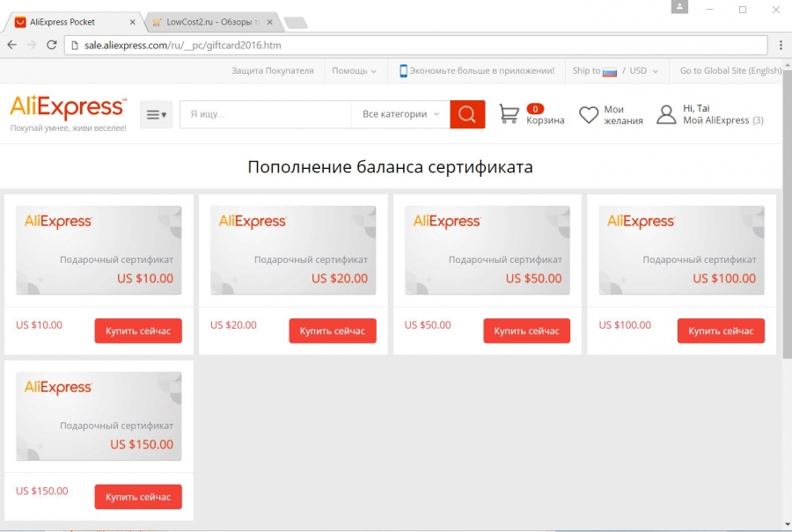The width and height of the screenshot is (792, 532).
Task: Buy the US $20.00 gift certificate now
Action: pyautogui.click(x=333, y=331)
